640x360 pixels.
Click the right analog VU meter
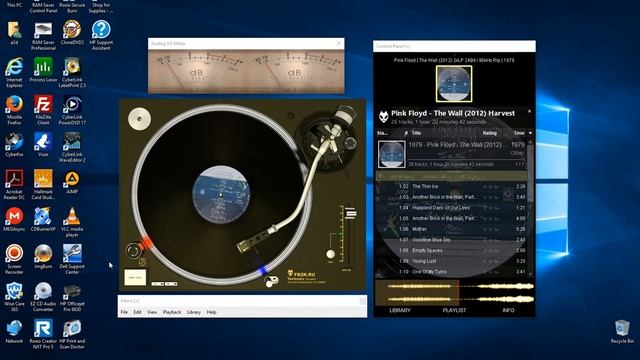[295, 71]
